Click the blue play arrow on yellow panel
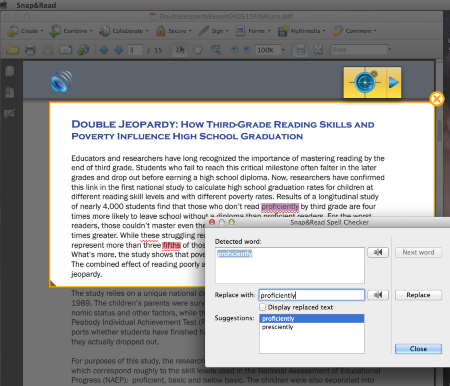This screenshot has width=450, height=386. pos(394,82)
